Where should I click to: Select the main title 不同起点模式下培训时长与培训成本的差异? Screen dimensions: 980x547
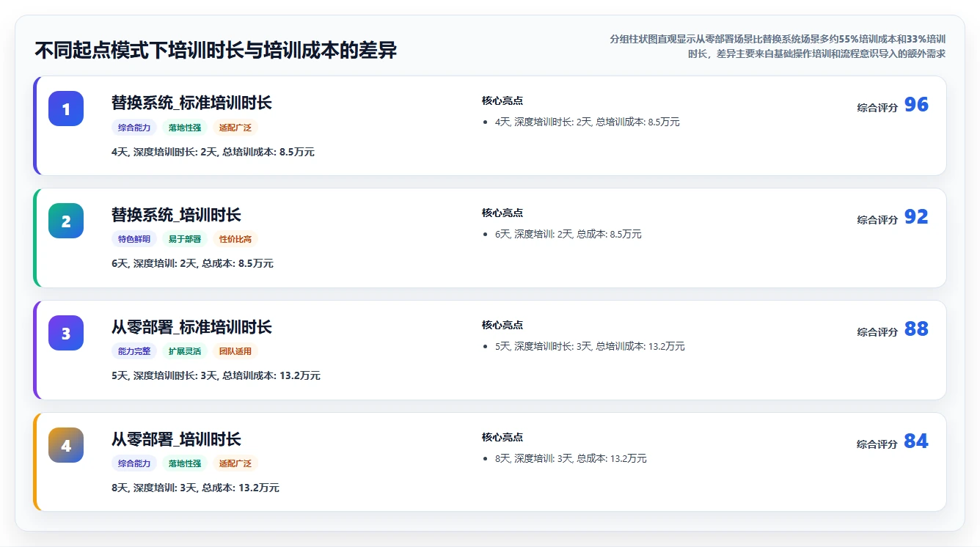pyautogui.click(x=216, y=51)
